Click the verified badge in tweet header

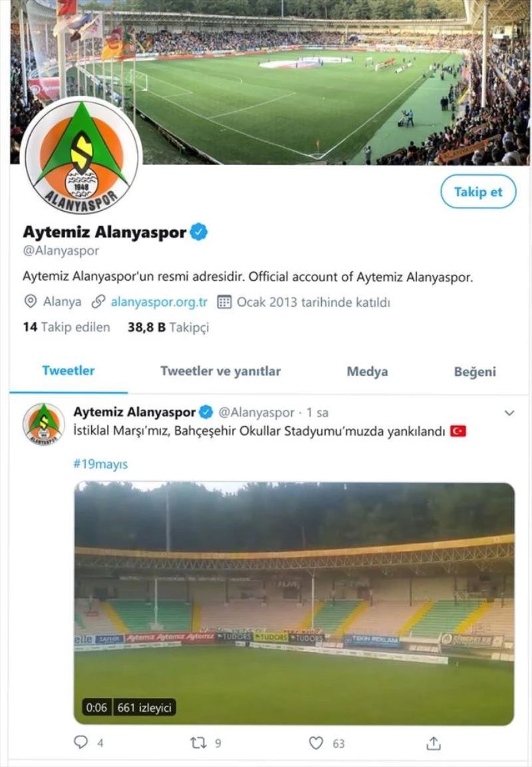click(x=206, y=412)
